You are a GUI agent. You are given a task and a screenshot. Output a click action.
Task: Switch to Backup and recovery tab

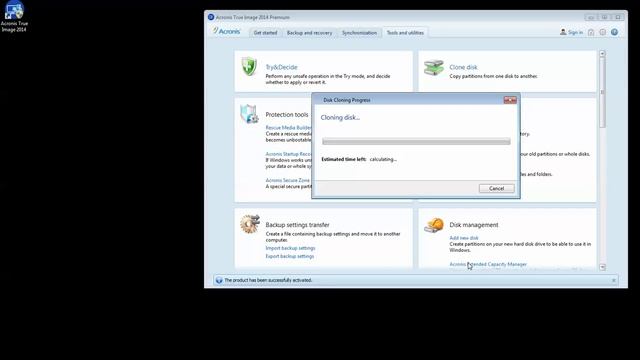[x=309, y=33]
